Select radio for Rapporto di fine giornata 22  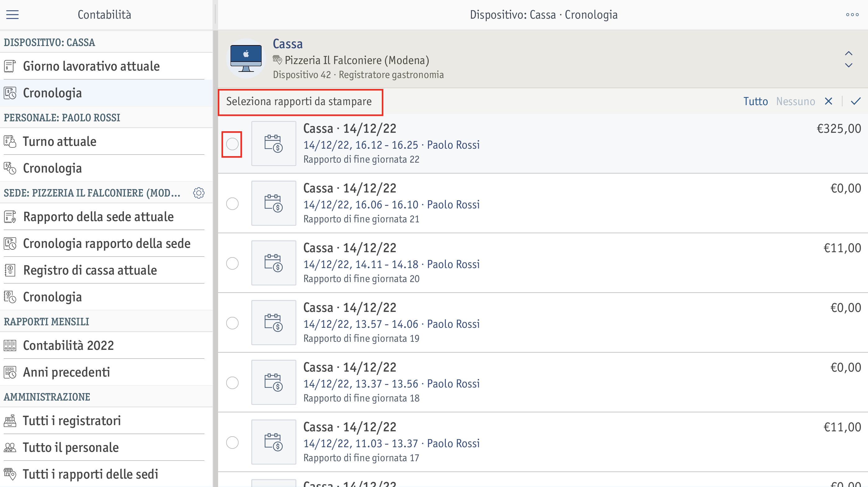232,144
